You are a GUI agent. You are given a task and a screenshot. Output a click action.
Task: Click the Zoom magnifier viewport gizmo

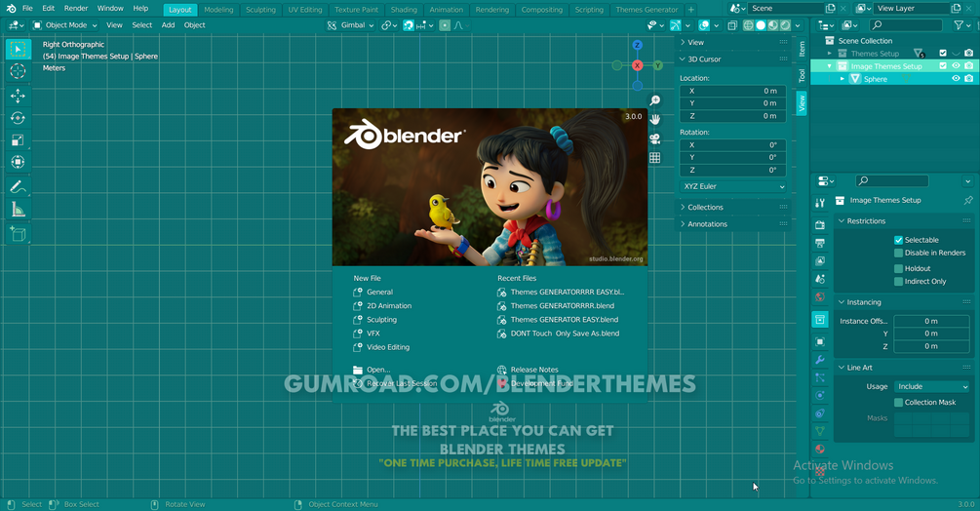654,100
